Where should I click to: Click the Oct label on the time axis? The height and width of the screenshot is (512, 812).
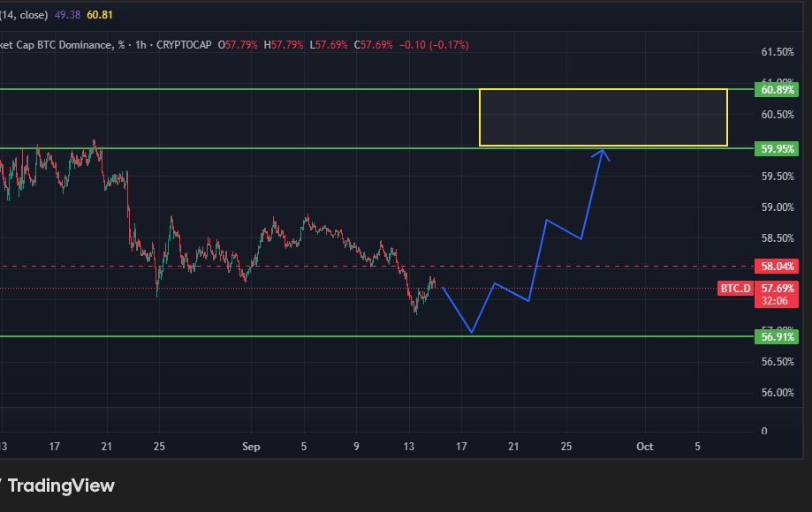tap(645, 447)
